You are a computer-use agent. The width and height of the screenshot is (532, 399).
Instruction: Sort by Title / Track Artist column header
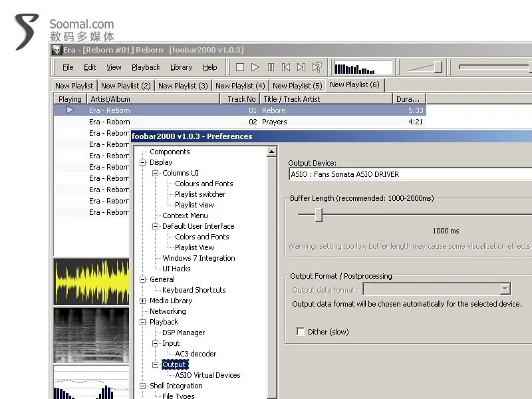tap(326, 99)
